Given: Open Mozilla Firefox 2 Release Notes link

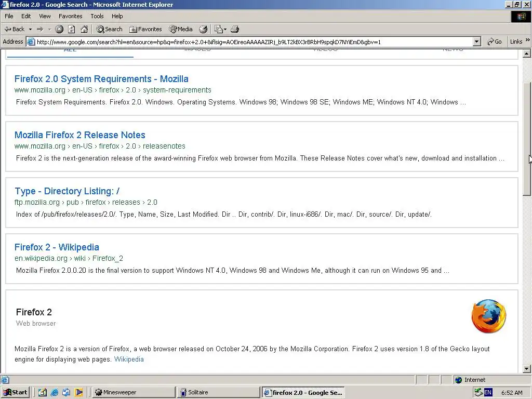Looking at the screenshot, I should click(x=79, y=135).
